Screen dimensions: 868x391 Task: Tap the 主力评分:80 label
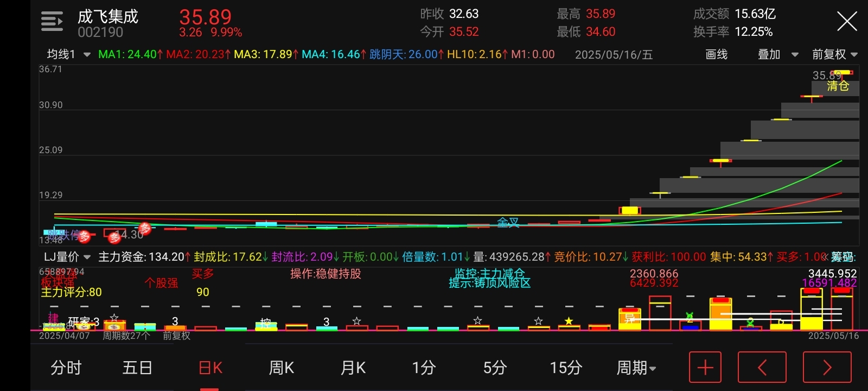coord(71,292)
